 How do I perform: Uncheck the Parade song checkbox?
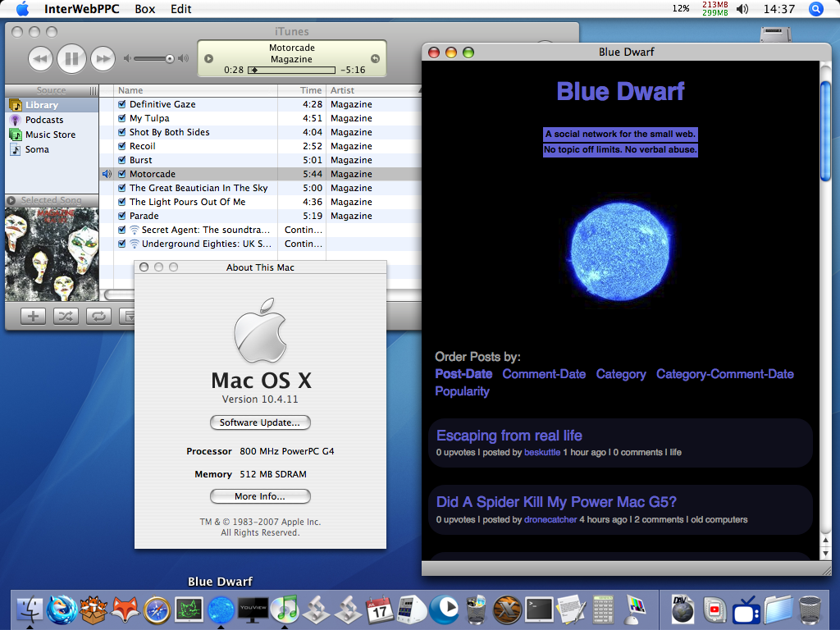122,216
